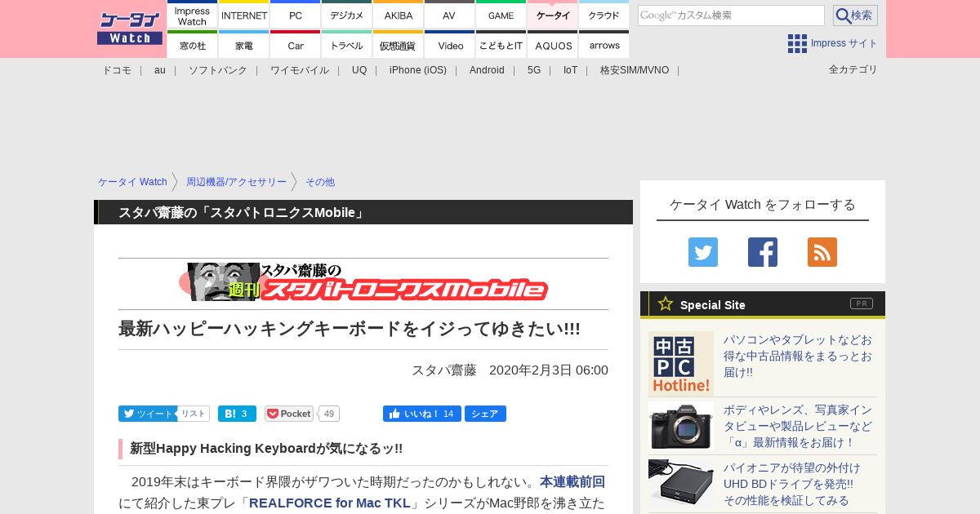Select the iPhone (iOS) category link
Viewport: 980px width, 514px height.
click(418, 70)
